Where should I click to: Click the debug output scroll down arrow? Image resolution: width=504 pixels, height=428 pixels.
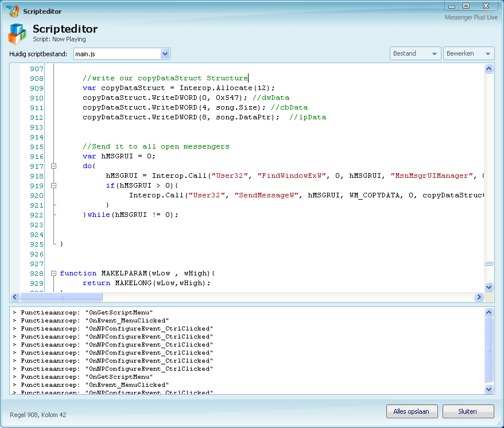(x=489, y=389)
